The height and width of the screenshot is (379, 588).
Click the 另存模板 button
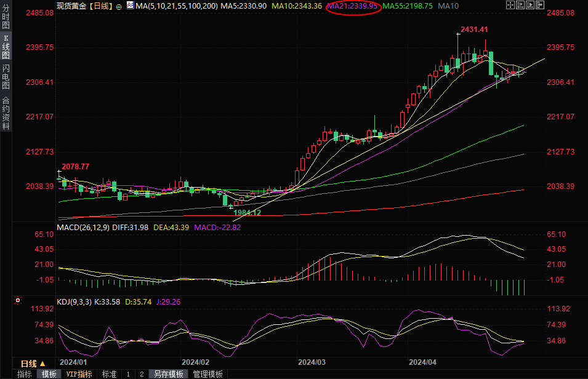coord(168,374)
